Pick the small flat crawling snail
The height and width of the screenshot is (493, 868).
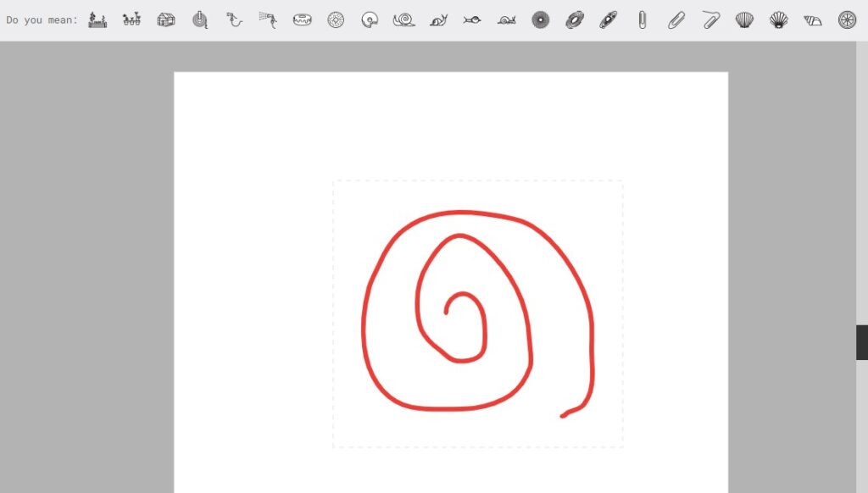[507, 20]
